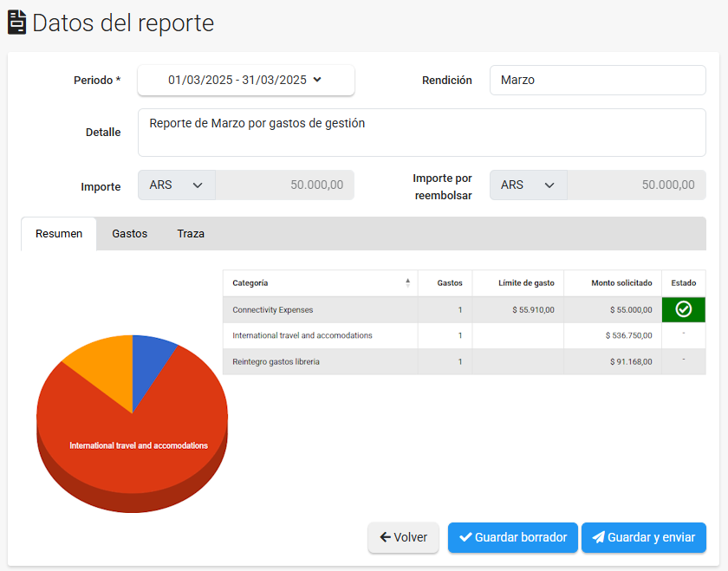Switch to the Gastos tab

click(x=129, y=234)
